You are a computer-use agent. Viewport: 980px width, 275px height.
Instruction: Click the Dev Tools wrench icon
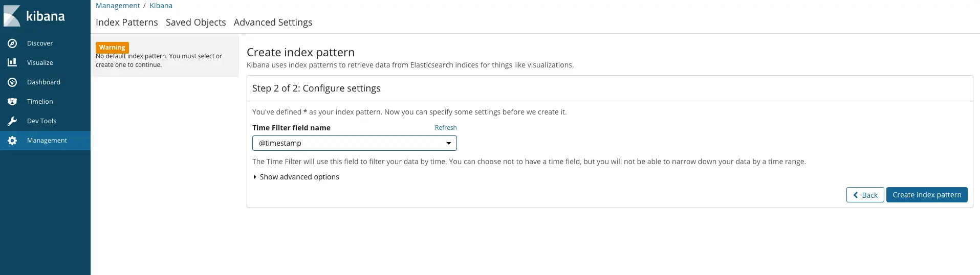point(12,121)
